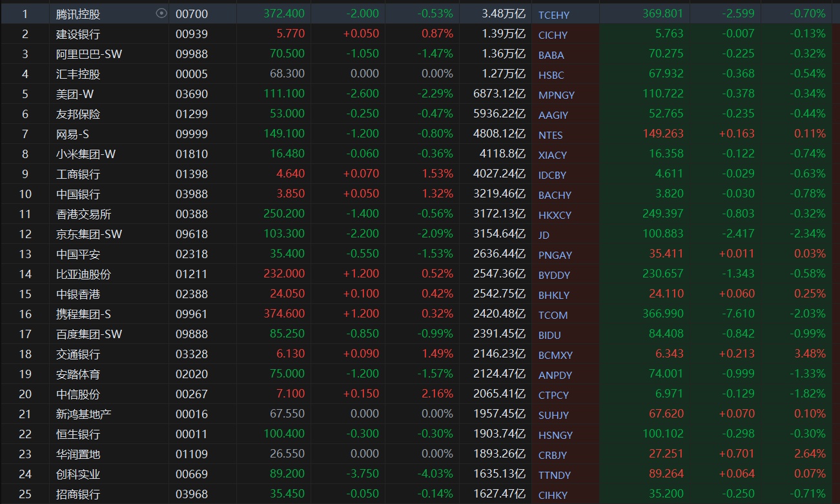The image size is (840, 504).
Task: Open 比亚迪股份 stock name
Action: coord(84,274)
